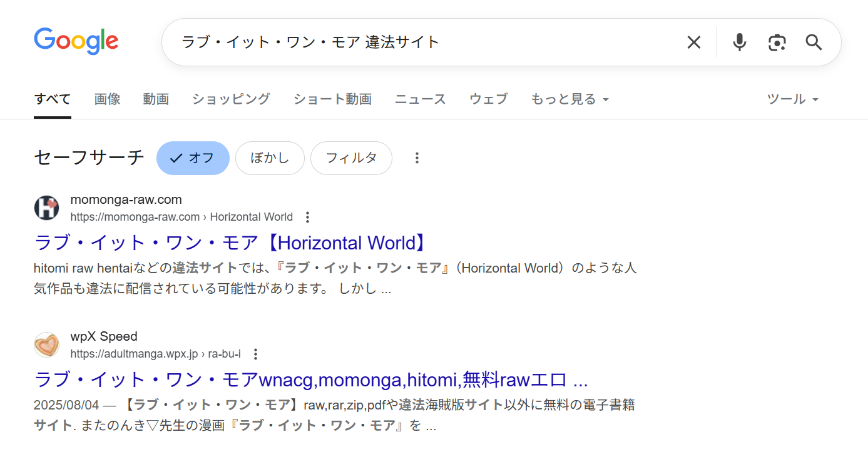
Task: Open the ツール dropdown
Action: (x=792, y=99)
